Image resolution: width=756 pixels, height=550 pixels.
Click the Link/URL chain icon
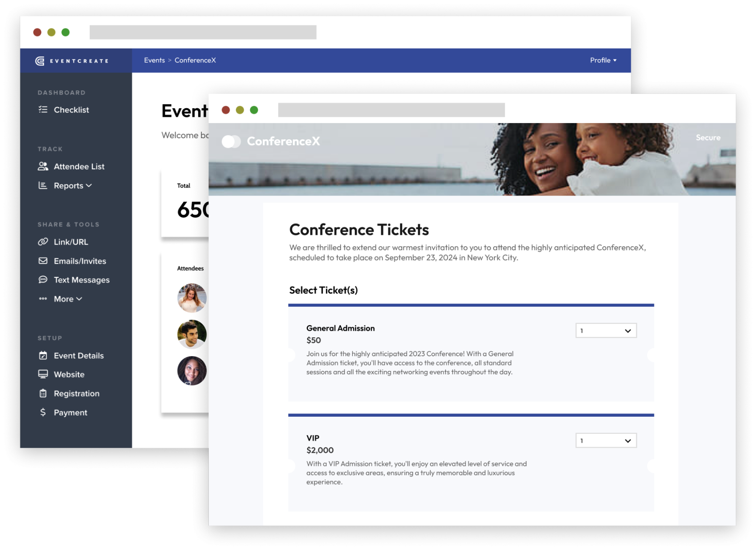pyautogui.click(x=43, y=242)
